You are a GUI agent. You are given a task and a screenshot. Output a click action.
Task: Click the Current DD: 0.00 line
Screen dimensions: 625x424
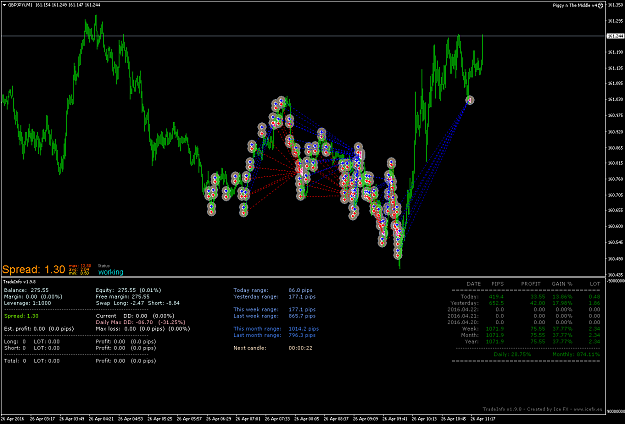pyautogui.click(x=135, y=316)
